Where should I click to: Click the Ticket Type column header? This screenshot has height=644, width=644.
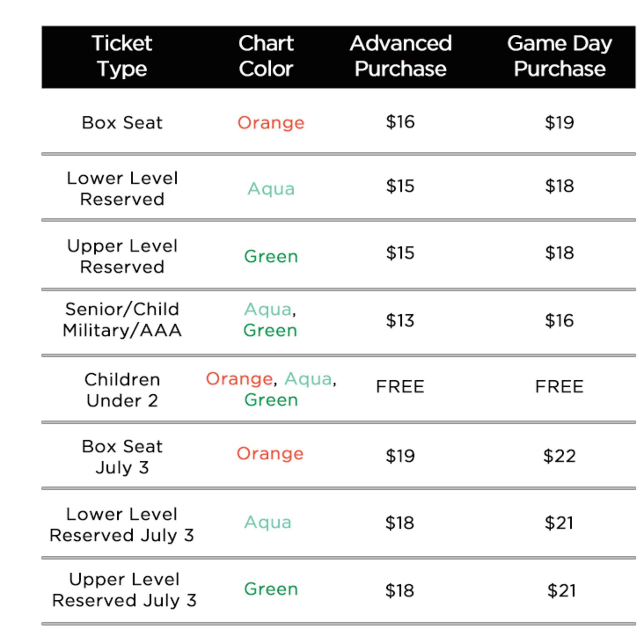(x=122, y=56)
